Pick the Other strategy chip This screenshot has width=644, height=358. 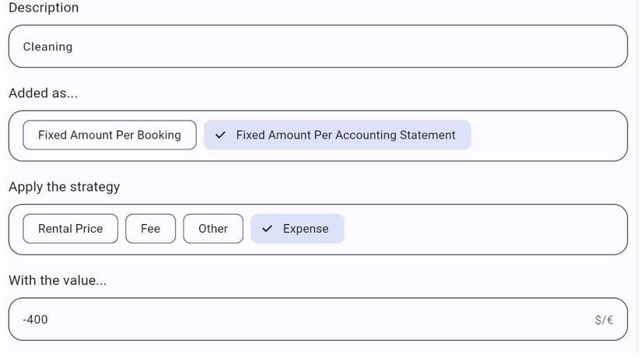click(x=213, y=229)
